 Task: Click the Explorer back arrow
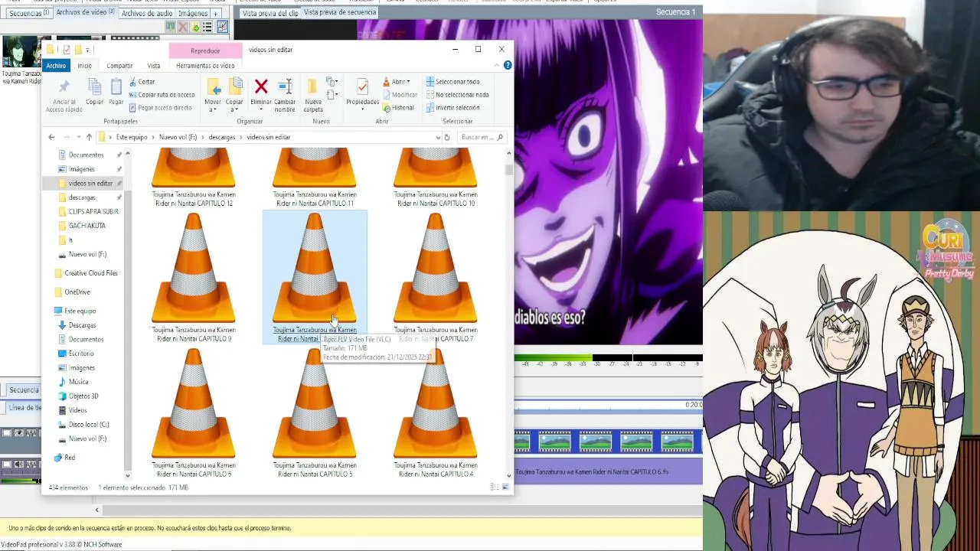pyautogui.click(x=51, y=137)
